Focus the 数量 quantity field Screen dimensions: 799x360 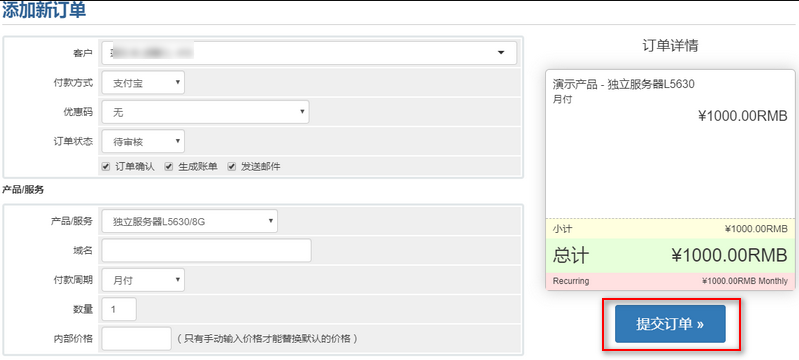pyautogui.click(x=119, y=310)
